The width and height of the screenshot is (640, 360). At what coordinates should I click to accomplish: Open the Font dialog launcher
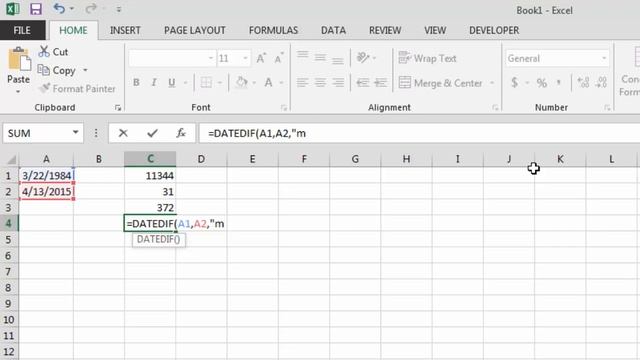tap(284, 108)
